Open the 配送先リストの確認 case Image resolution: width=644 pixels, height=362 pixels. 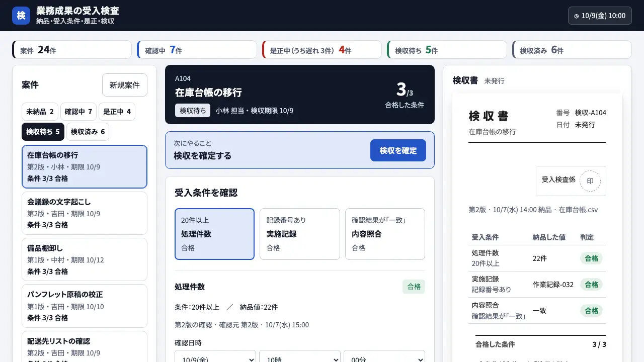point(85,346)
